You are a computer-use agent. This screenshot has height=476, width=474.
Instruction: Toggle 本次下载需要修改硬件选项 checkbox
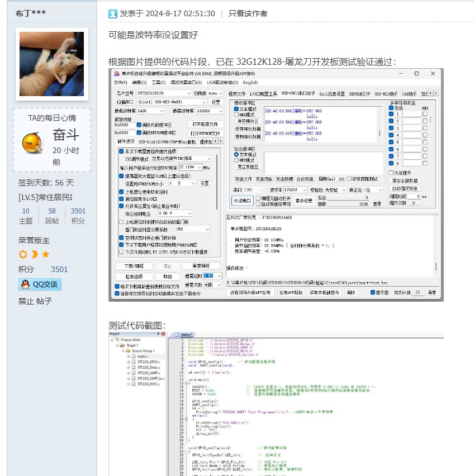(x=121, y=151)
